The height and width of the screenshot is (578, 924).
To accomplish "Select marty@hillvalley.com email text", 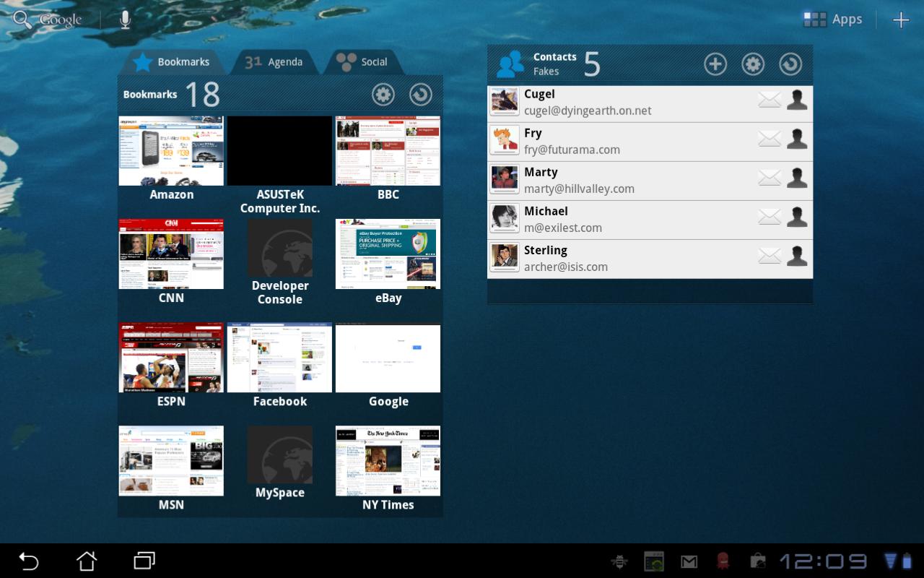I will 579,189.
